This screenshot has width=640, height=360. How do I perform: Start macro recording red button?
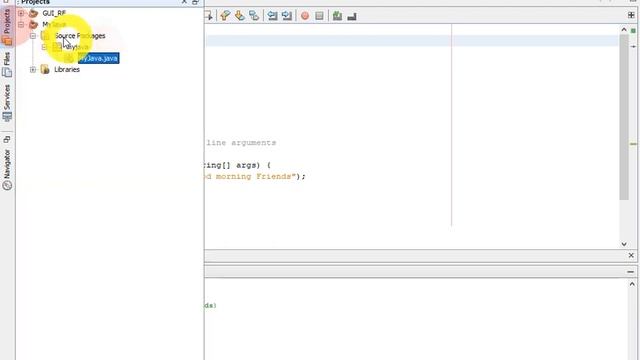pos(305,16)
